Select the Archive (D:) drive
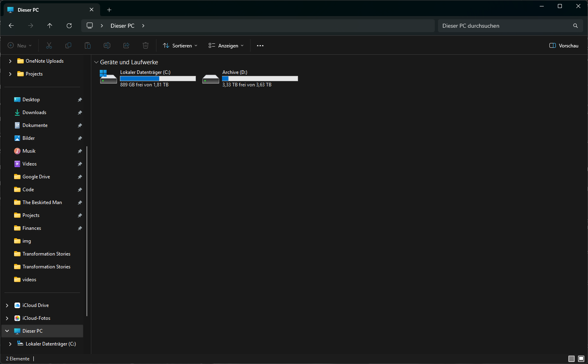588x364 pixels. 250,78
